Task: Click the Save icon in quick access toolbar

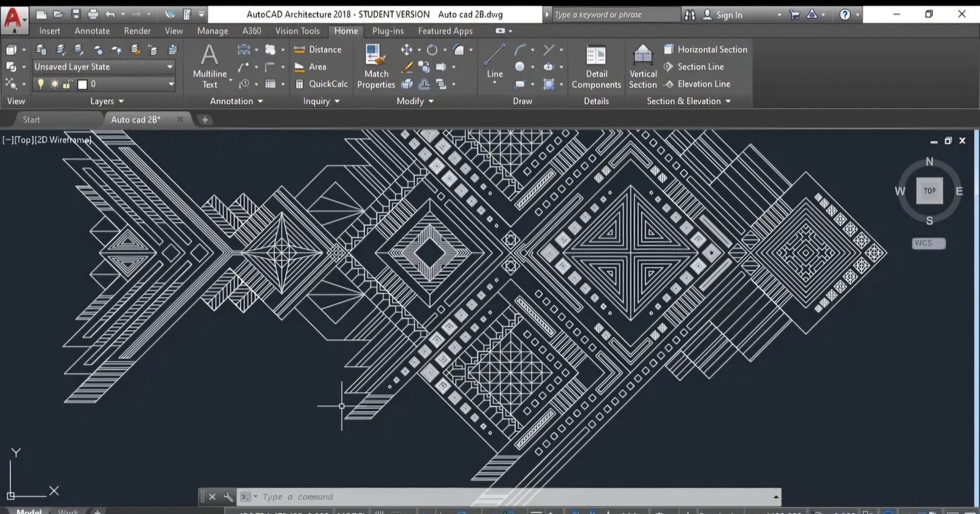Action: coord(76,14)
